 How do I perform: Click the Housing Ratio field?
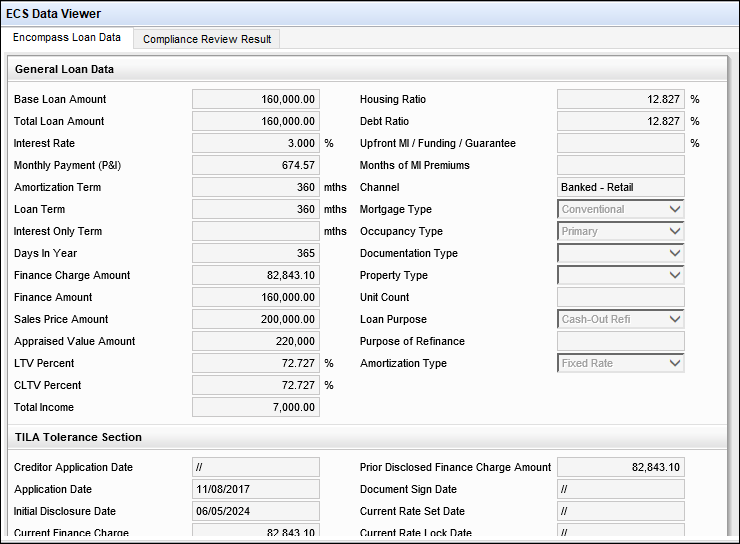(621, 99)
